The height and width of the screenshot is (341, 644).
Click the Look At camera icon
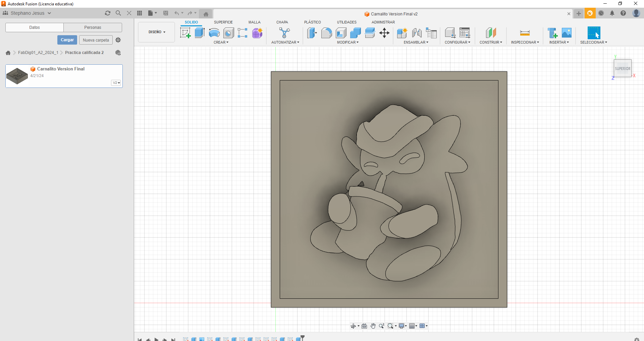click(364, 326)
